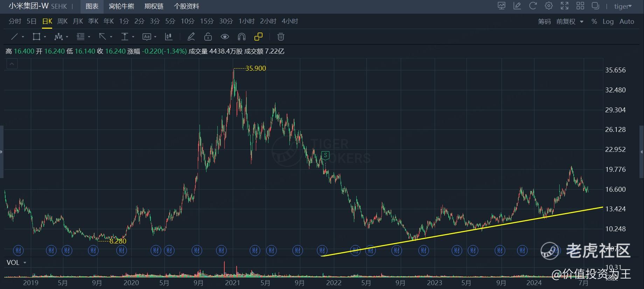The width and height of the screenshot is (644, 289).
Task: Open the 前复权 adjustment dropdown
Action: [570, 21]
